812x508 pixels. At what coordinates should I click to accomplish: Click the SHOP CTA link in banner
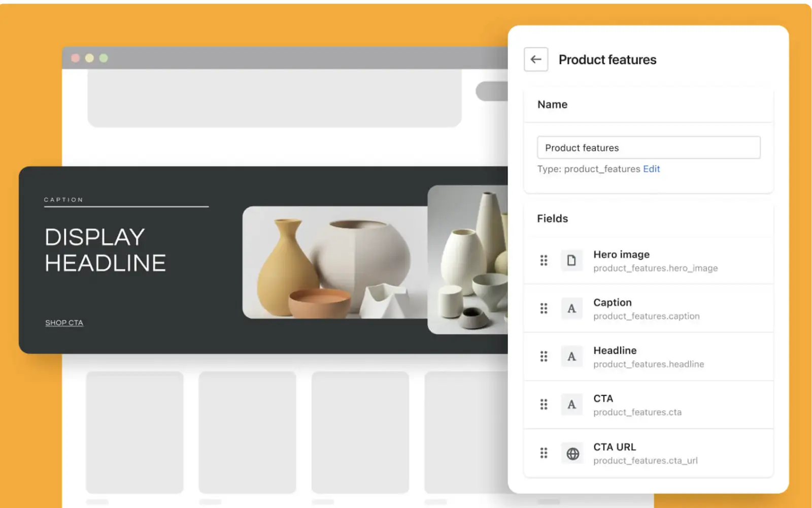[x=64, y=323]
